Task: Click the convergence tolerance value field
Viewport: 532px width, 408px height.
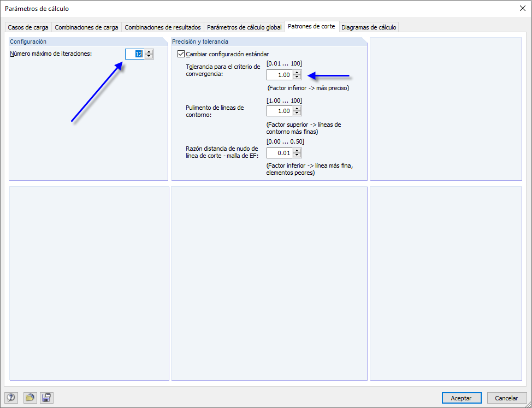Action: (280, 75)
